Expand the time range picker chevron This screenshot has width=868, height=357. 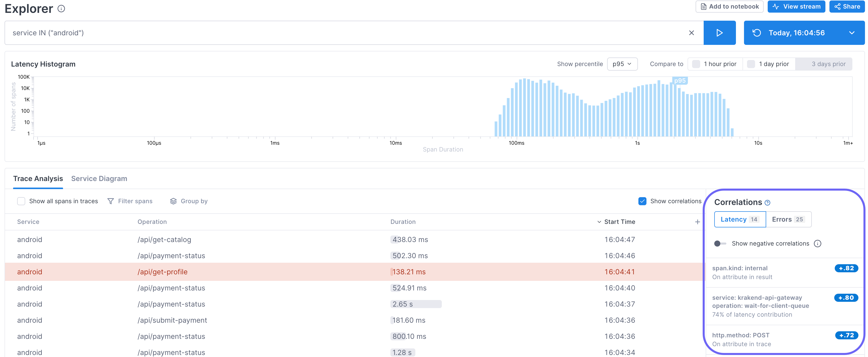851,33
